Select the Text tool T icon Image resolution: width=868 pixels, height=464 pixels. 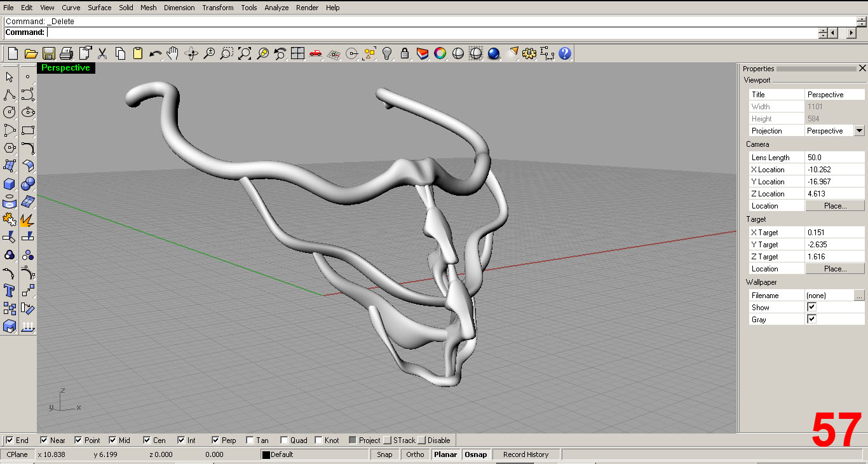tap(10, 291)
